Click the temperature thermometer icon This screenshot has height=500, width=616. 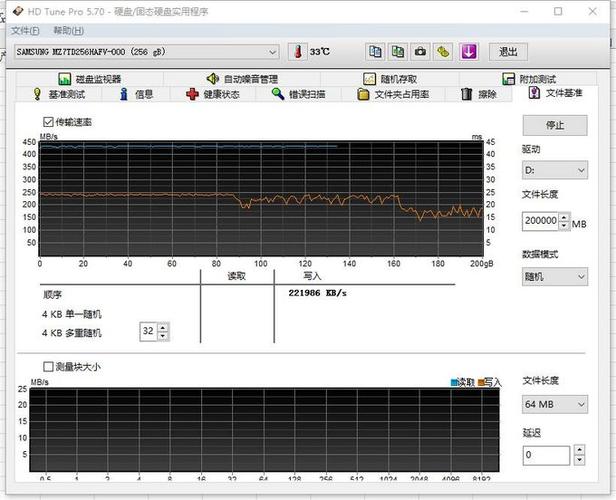point(298,52)
